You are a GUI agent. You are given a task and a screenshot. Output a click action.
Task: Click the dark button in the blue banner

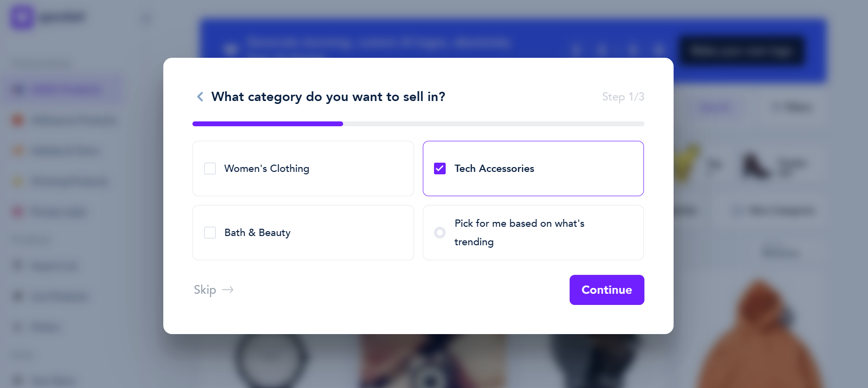coord(741,51)
